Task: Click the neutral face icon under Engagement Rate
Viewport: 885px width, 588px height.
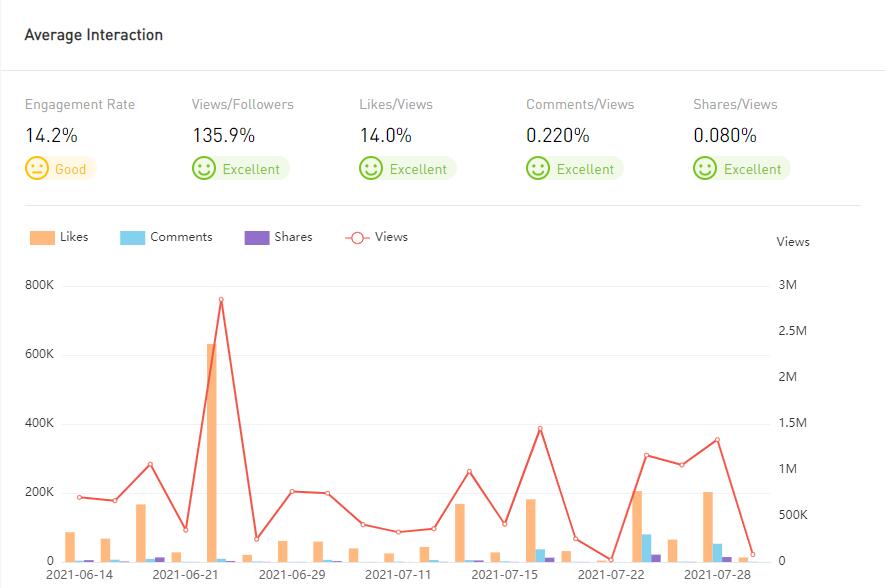Action: tap(37, 169)
